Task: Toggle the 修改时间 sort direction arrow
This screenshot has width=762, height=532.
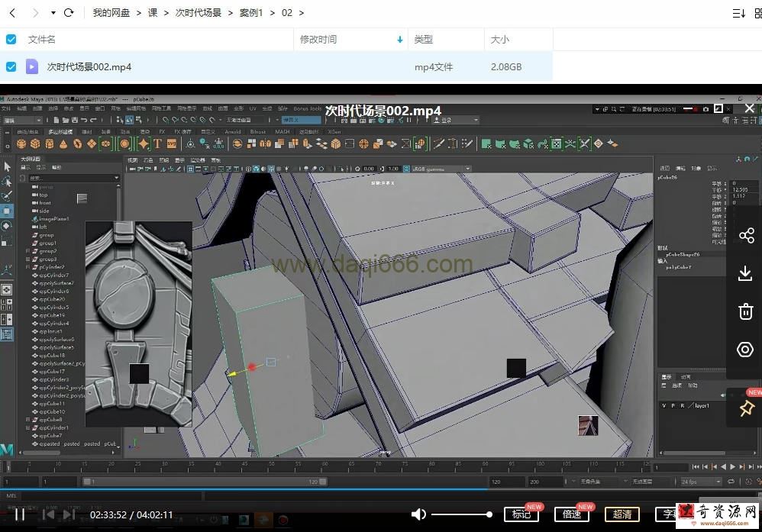Action: point(400,40)
